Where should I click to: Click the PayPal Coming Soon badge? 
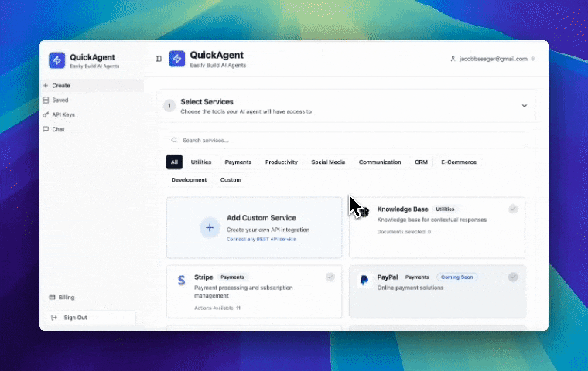(456, 277)
